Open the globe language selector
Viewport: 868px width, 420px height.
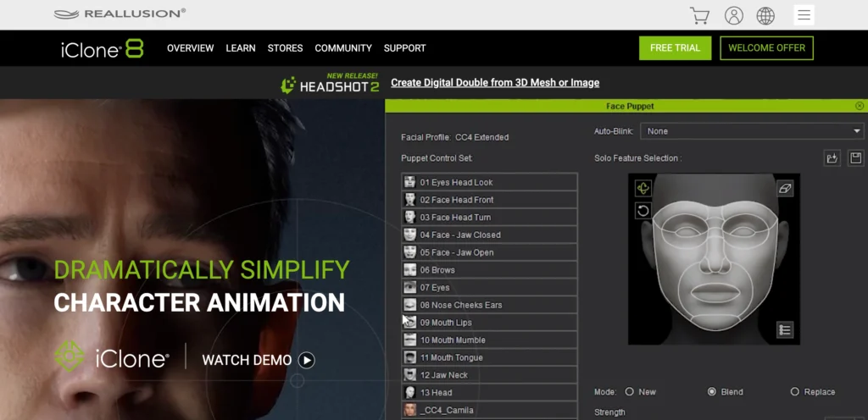click(765, 15)
